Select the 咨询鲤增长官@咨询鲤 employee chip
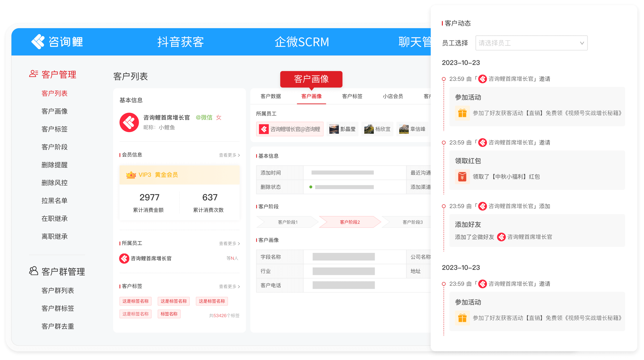 point(290,129)
